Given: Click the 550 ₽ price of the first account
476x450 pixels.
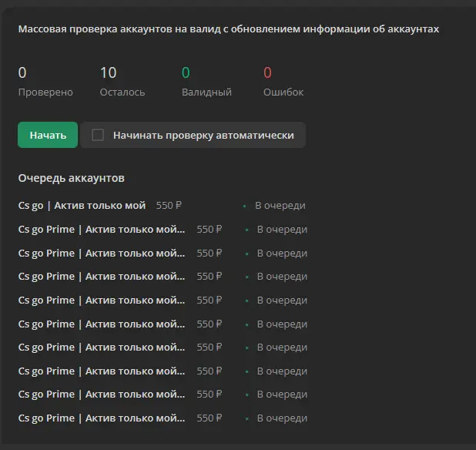Looking at the screenshot, I should coord(169,206).
